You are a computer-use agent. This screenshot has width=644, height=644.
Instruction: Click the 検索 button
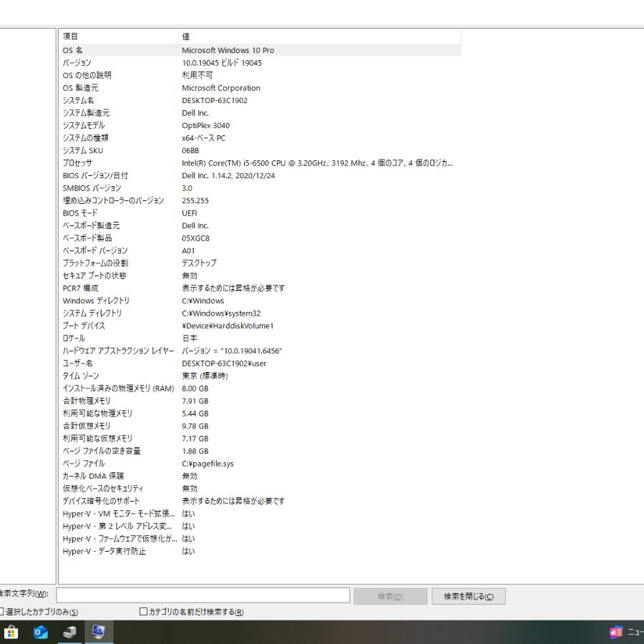tap(390, 595)
